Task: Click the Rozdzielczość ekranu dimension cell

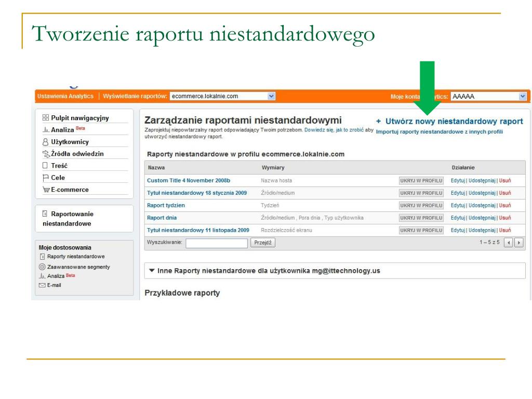Action: pos(286,230)
